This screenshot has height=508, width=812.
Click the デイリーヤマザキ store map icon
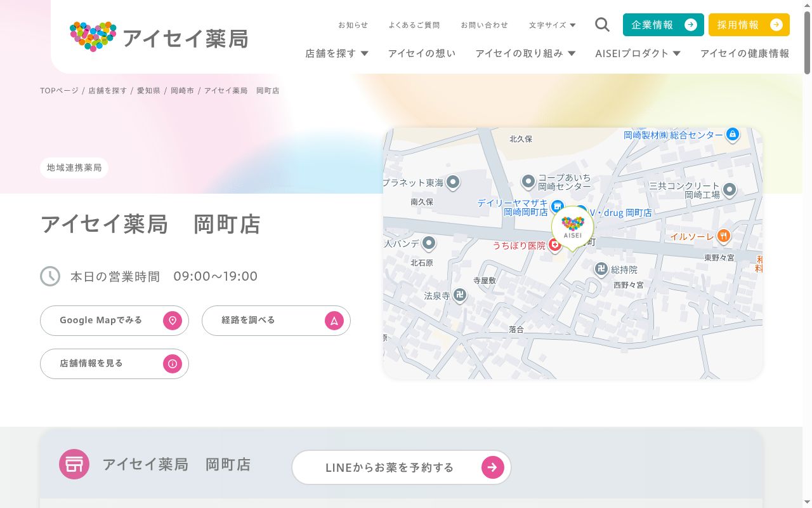(557, 206)
